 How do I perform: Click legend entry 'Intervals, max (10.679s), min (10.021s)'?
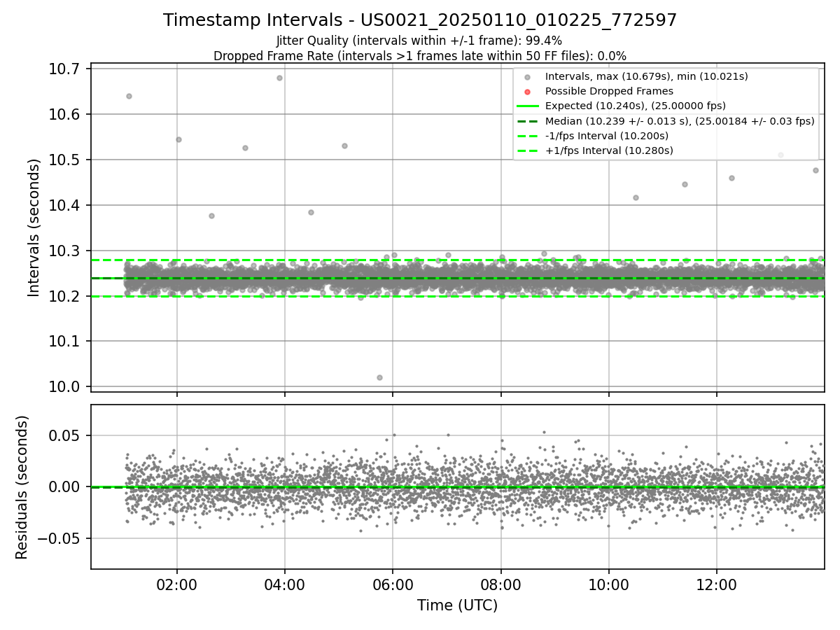[x=646, y=76]
